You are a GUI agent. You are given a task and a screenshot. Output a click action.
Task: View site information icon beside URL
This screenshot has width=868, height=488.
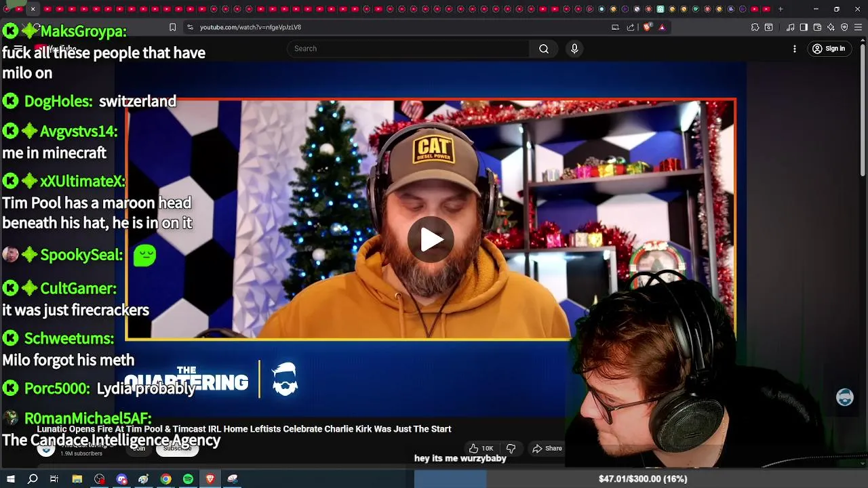click(190, 27)
